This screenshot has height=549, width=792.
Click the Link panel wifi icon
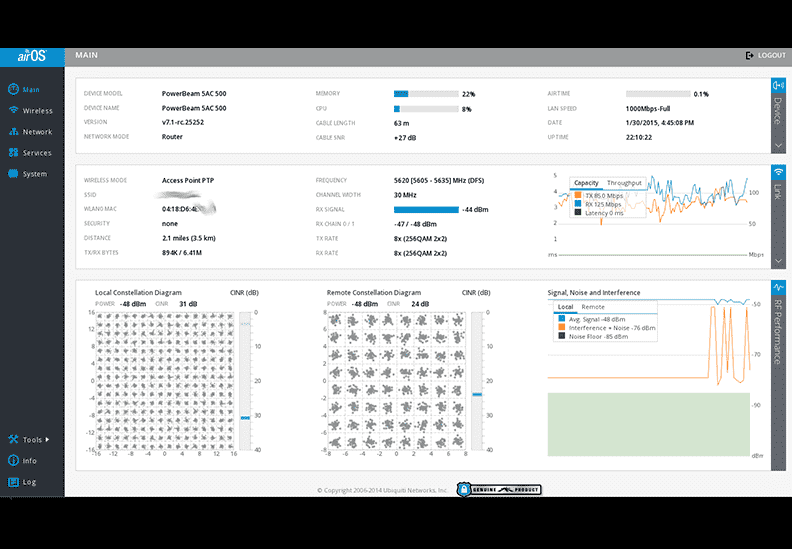pos(778,171)
